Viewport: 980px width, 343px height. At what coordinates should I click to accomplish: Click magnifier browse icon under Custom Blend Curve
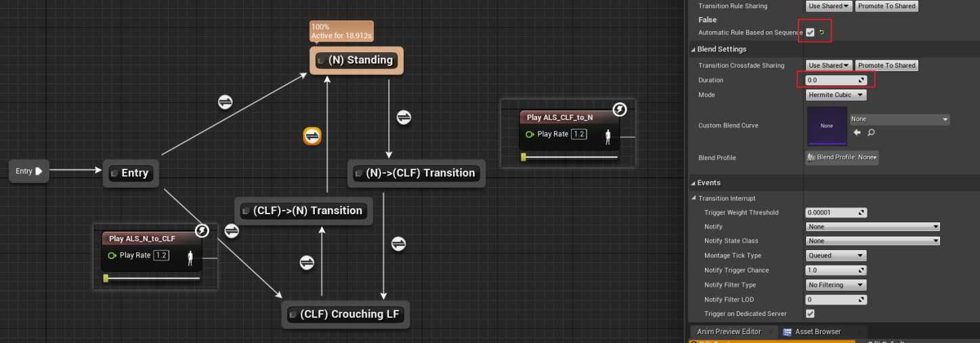click(x=871, y=132)
